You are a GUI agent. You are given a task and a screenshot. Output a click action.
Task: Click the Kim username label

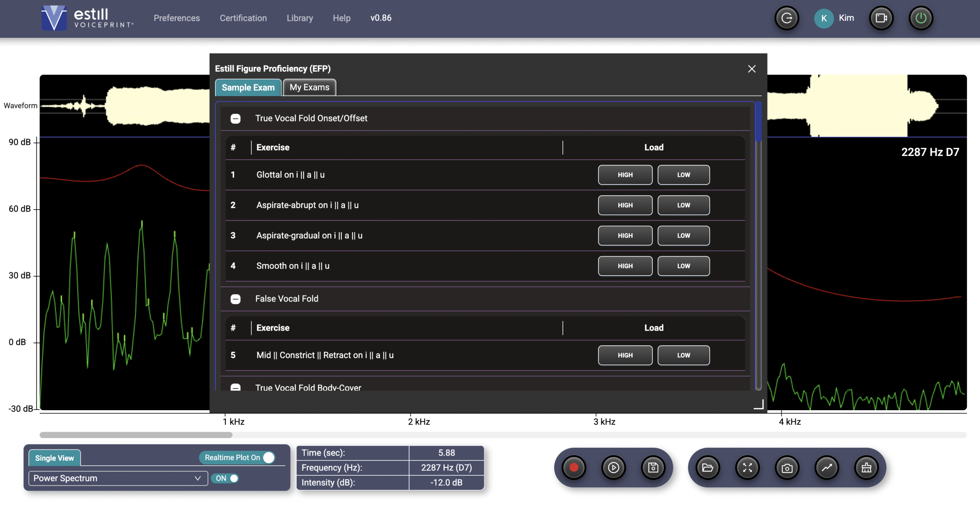click(846, 18)
